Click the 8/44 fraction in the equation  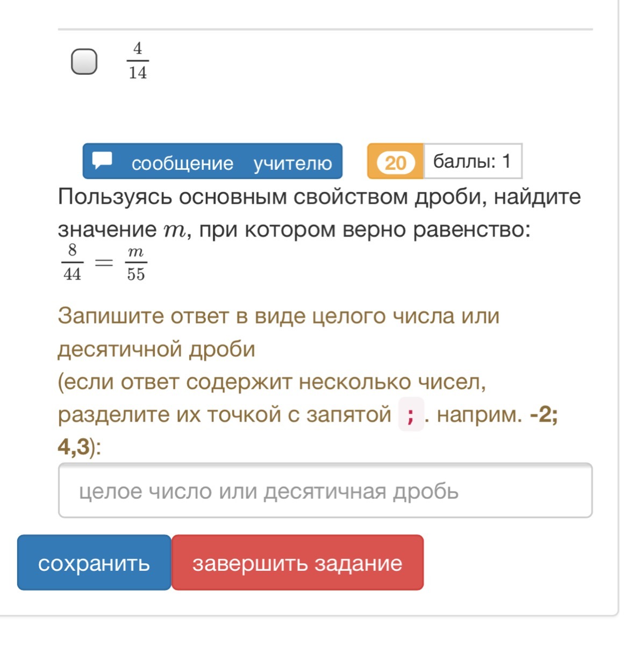pos(72,262)
